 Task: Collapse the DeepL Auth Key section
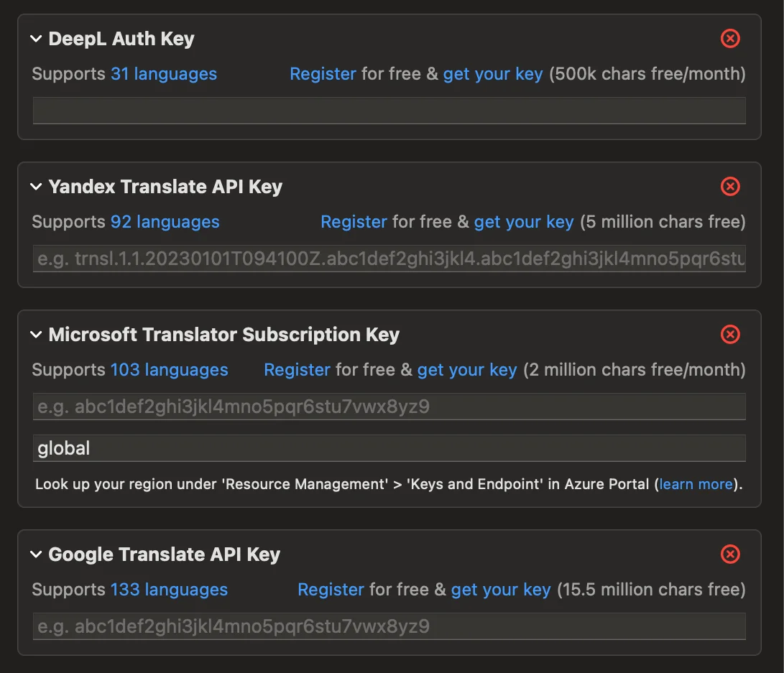coord(36,39)
